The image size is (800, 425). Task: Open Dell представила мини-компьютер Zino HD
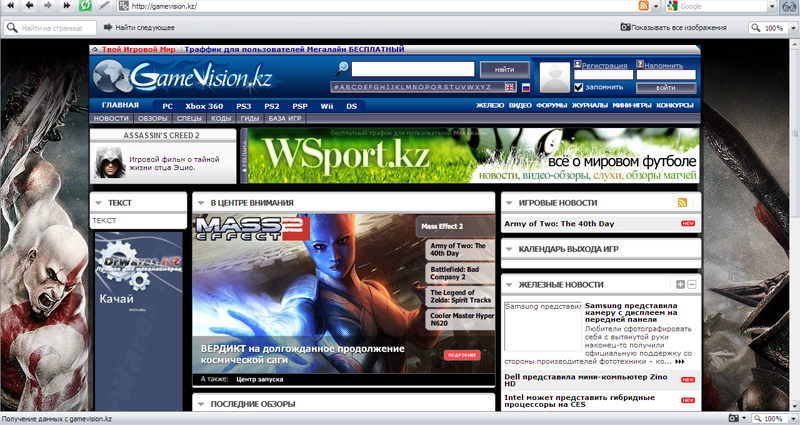[x=586, y=380]
